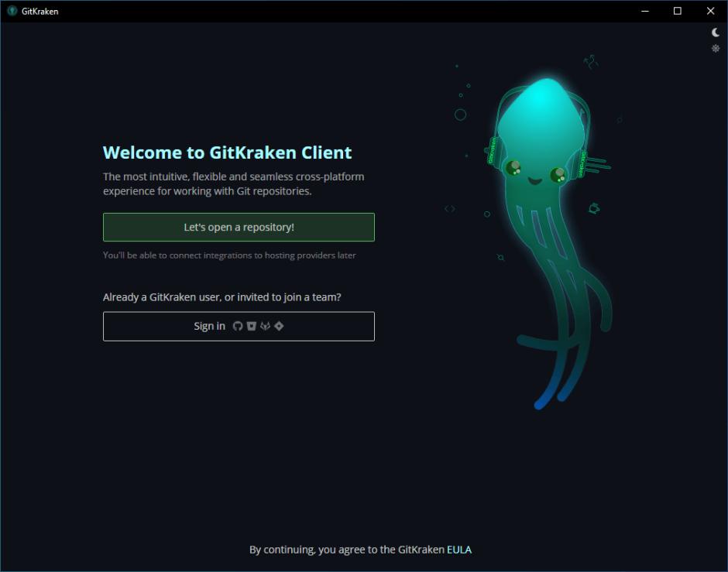
Task: Click "Let's open a repository!" button
Action: pyautogui.click(x=239, y=228)
